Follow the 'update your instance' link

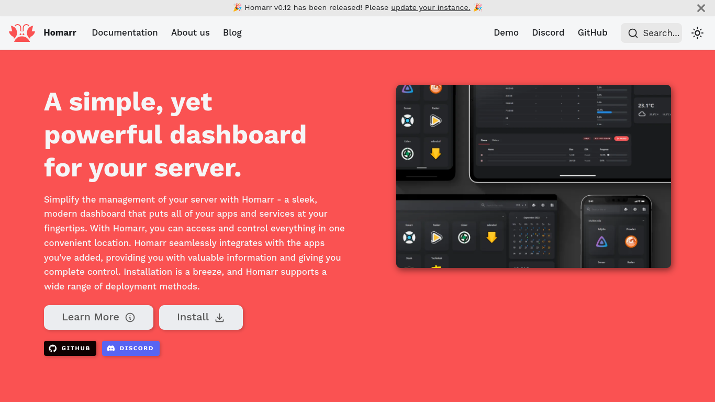[430, 7]
